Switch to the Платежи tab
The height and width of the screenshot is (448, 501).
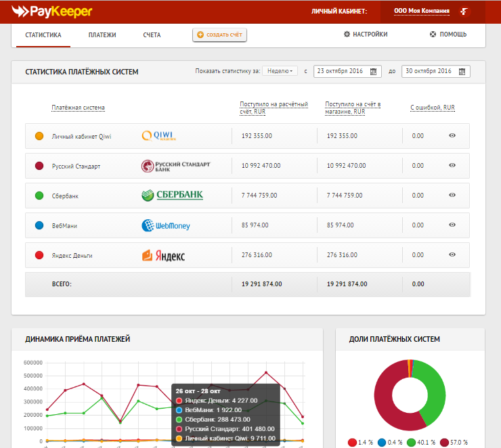(x=102, y=35)
